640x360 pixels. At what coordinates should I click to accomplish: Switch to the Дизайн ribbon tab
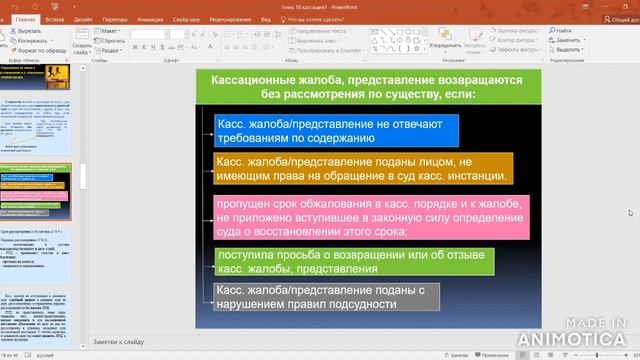83,19
